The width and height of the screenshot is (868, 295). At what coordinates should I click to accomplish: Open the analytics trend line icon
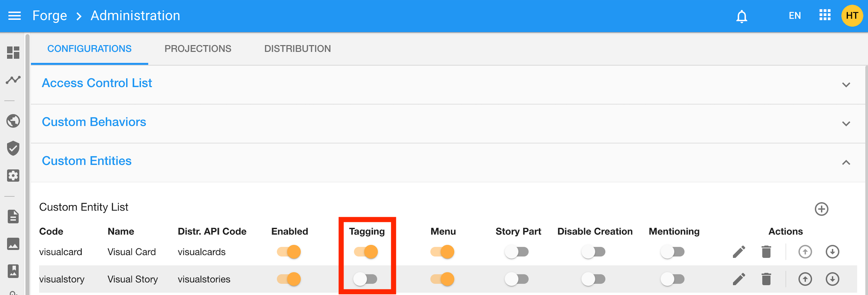[13, 80]
